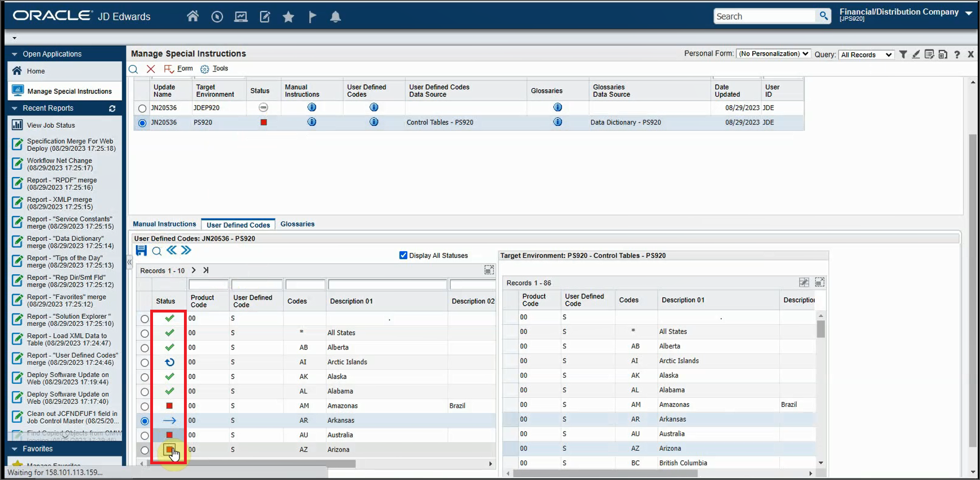Click the Save icon in User Defined Codes
Viewport: 980px width, 480px height.
pyautogui.click(x=141, y=251)
